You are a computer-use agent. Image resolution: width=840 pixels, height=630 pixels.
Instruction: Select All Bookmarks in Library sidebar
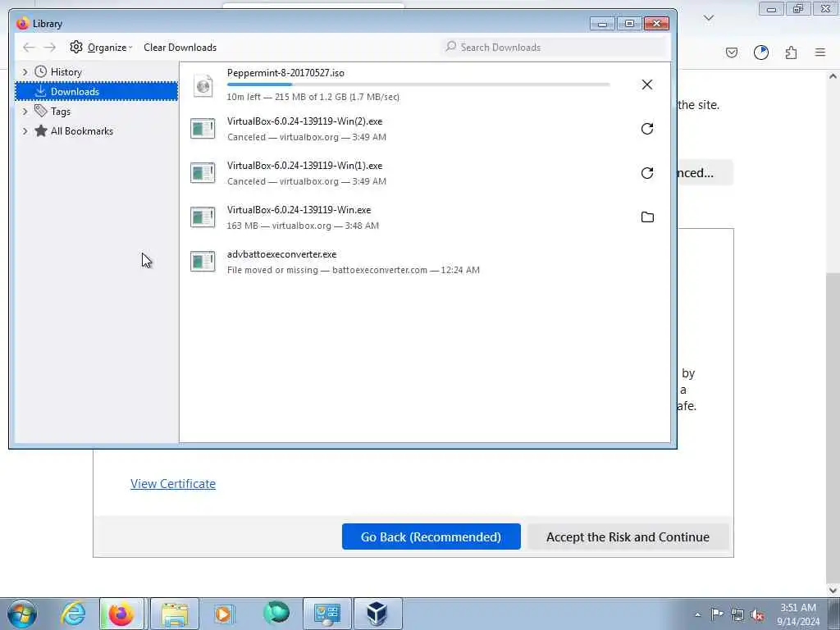(x=81, y=131)
